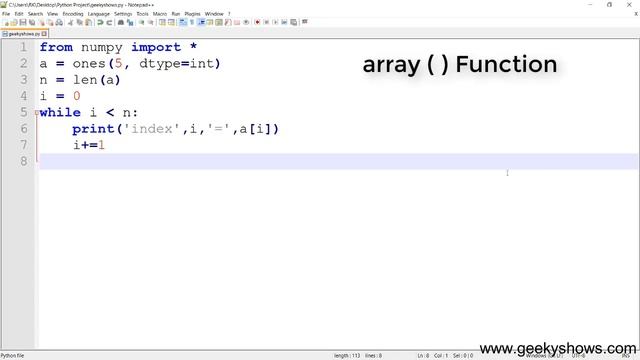Select the geekyshows.py document tab

click(x=24, y=34)
